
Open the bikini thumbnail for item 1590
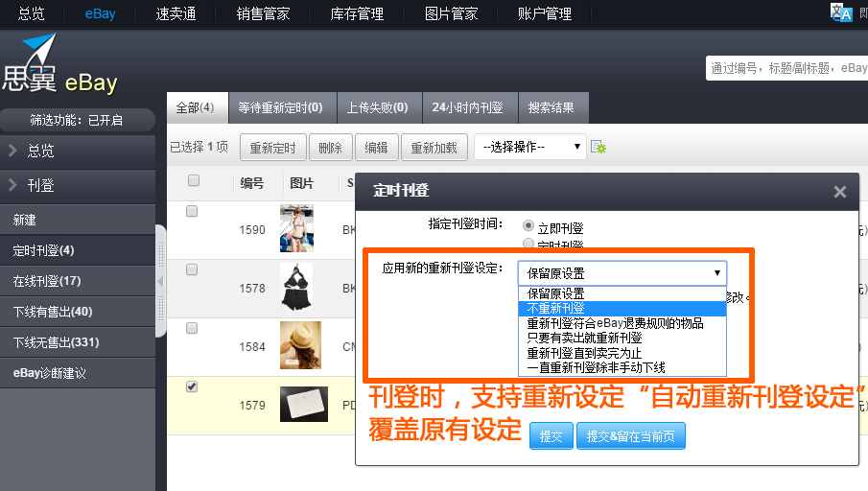[x=296, y=228]
